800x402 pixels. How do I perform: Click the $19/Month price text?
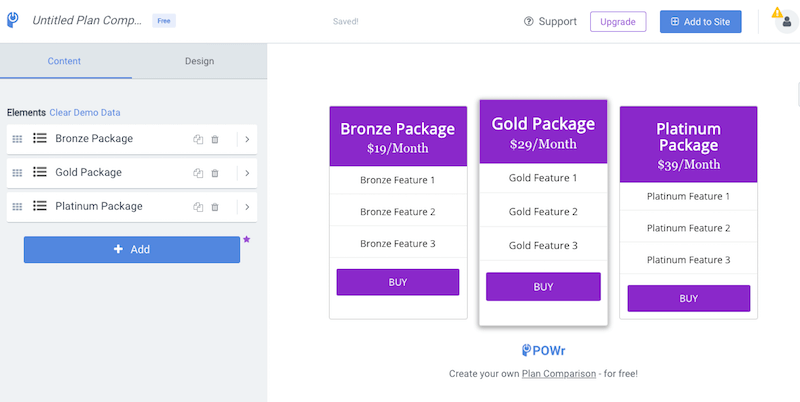coord(397,149)
